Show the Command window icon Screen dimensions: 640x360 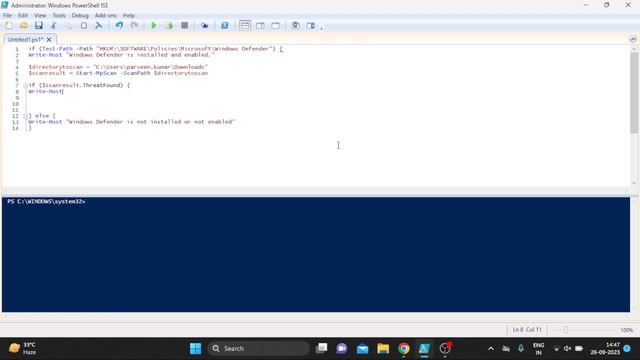(296, 26)
